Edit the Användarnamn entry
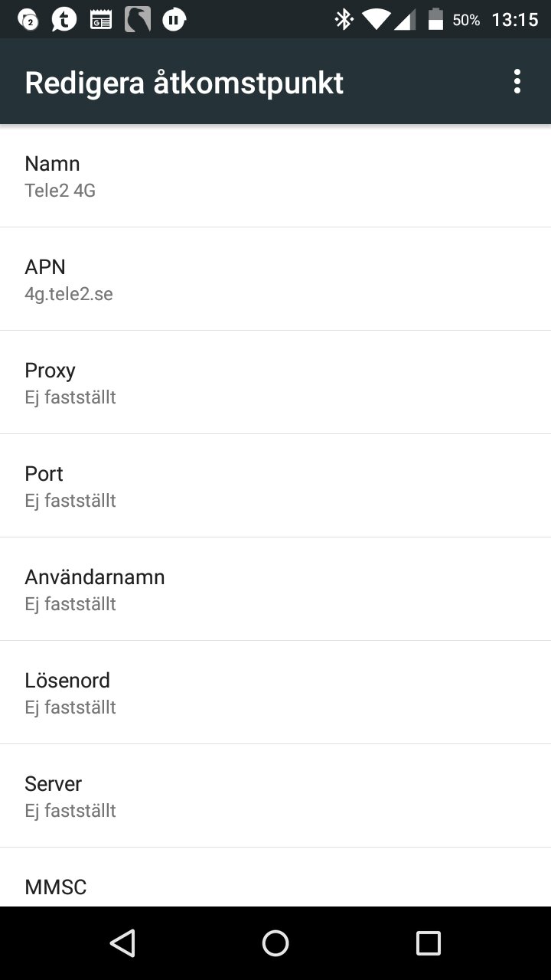 tap(275, 589)
